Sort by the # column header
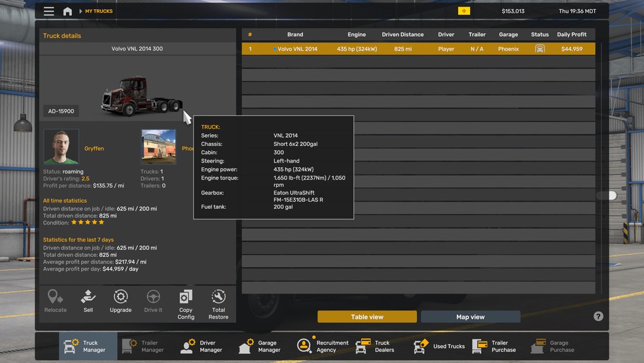This screenshot has height=363, width=644. tap(250, 35)
